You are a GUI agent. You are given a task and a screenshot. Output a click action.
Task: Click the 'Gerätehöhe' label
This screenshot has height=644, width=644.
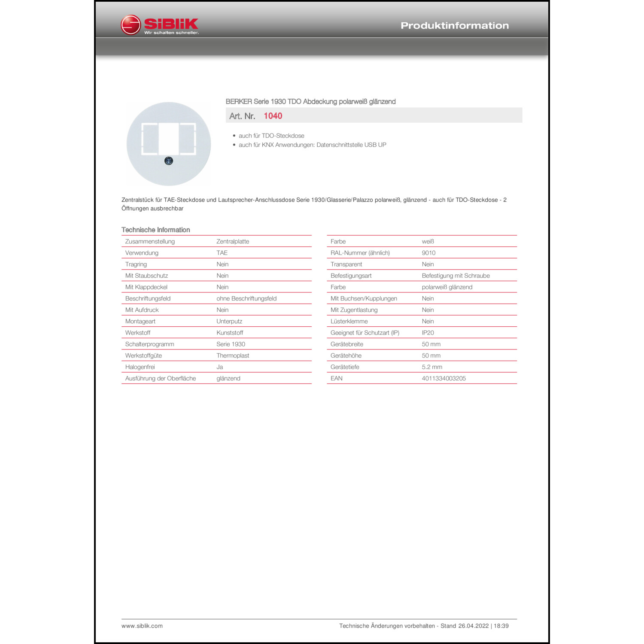pos(346,355)
